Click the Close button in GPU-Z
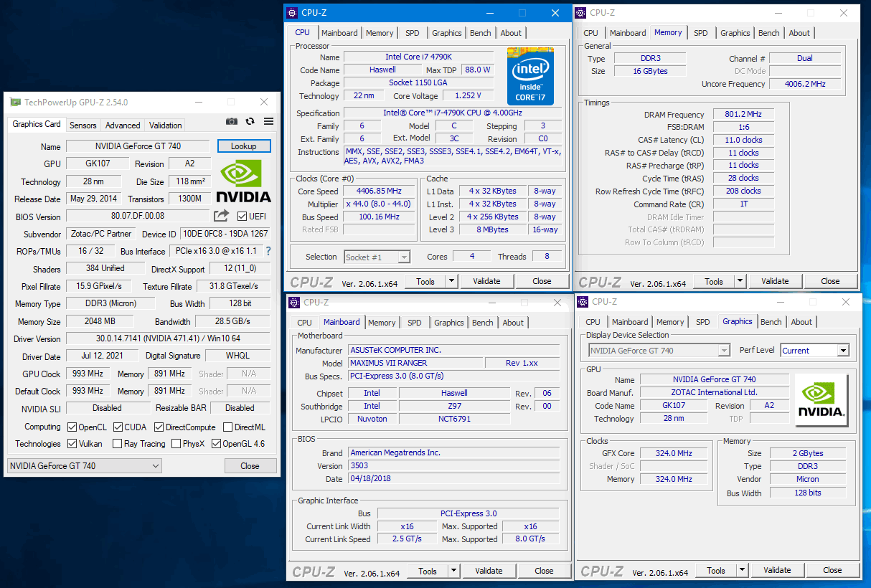 [250, 466]
